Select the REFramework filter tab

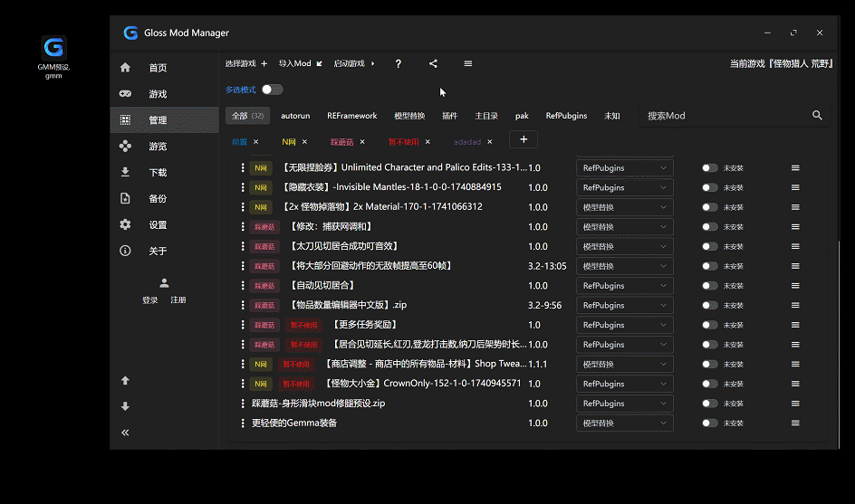pos(351,116)
